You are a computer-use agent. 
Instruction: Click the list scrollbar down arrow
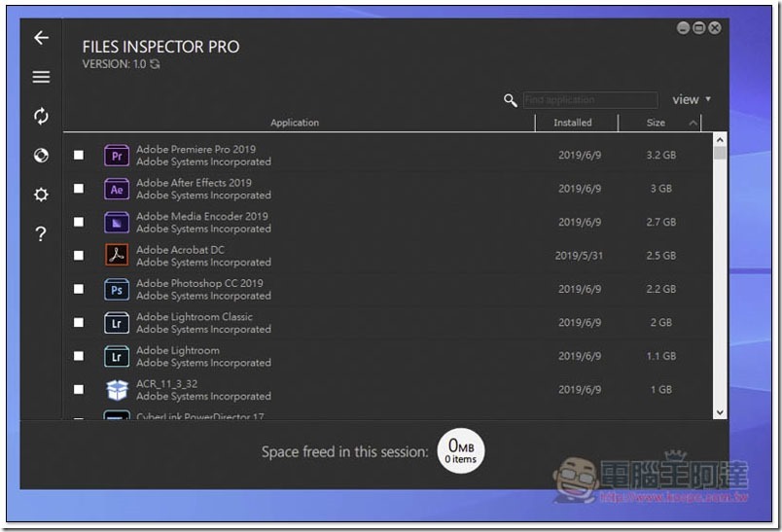coord(720,412)
